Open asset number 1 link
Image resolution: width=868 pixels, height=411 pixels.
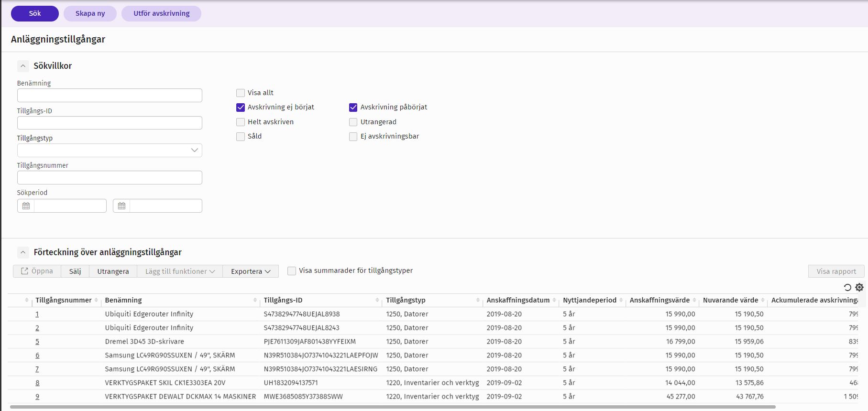click(x=37, y=314)
